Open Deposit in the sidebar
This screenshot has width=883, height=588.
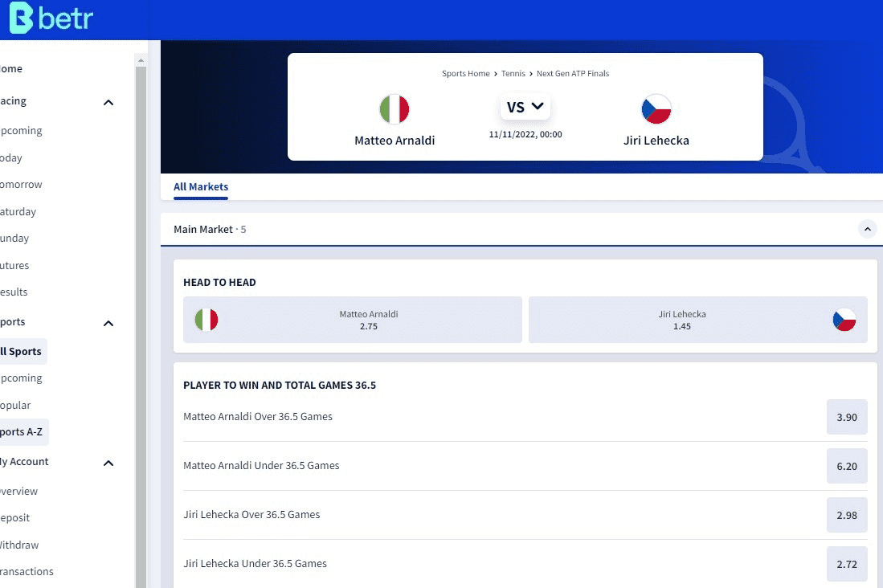pyautogui.click(x=14, y=518)
